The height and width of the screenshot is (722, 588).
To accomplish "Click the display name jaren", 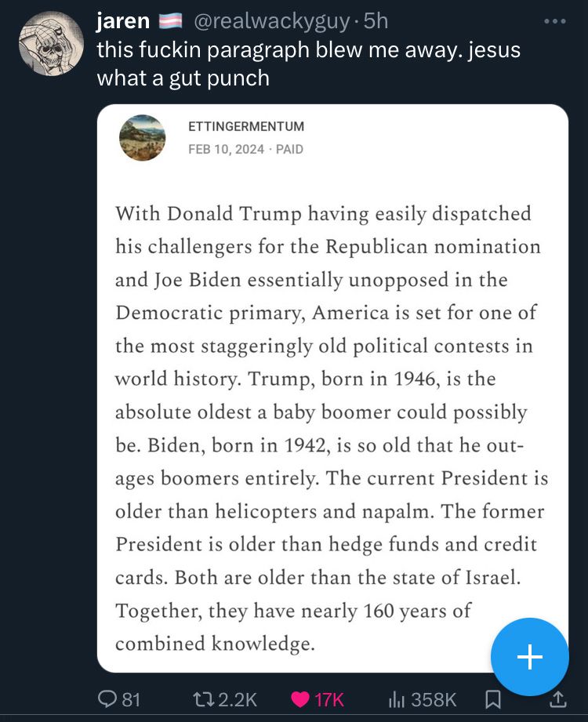I will point(122,21).
